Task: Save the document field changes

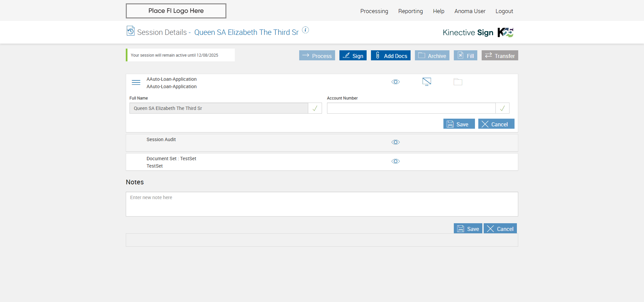Action: 459,124
